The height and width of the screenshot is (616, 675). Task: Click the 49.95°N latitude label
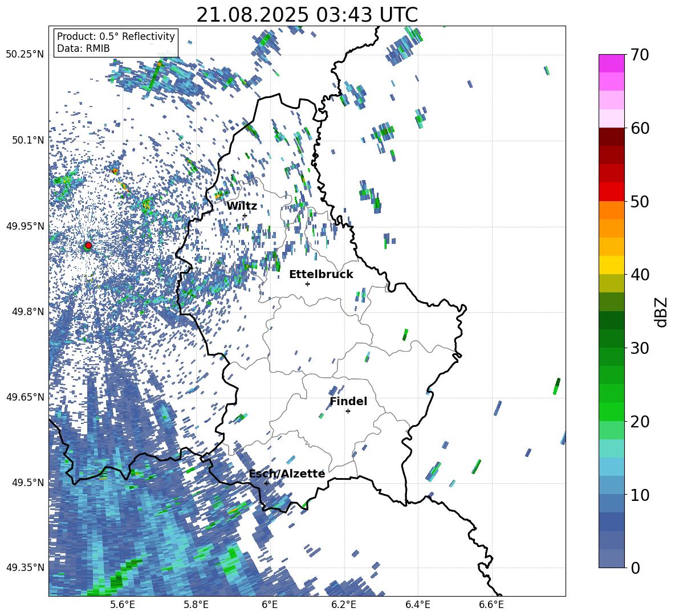pos(25,226)
